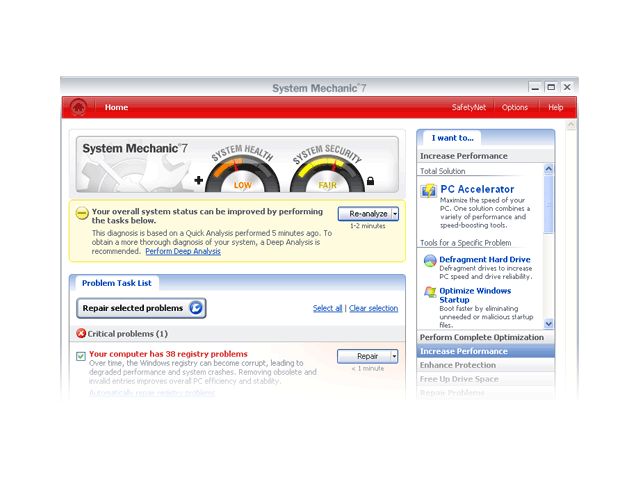Open Defragment Hard Drive tool
Screen dimensions: 640x480
(485, 259)
